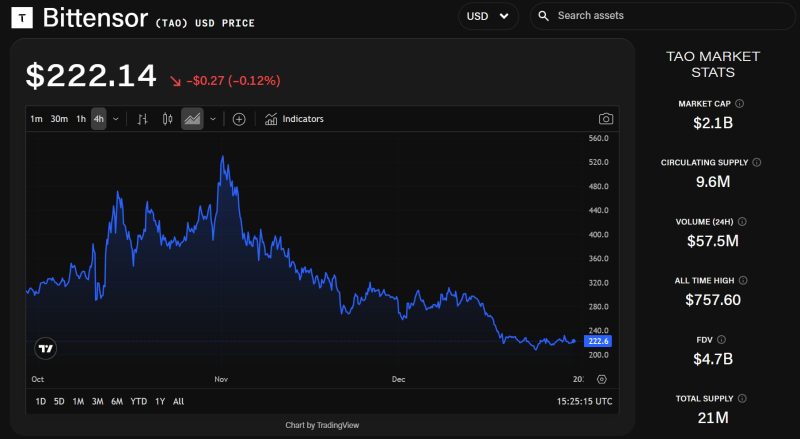Click the compare or add symbol plus icon

coord(239,119)
